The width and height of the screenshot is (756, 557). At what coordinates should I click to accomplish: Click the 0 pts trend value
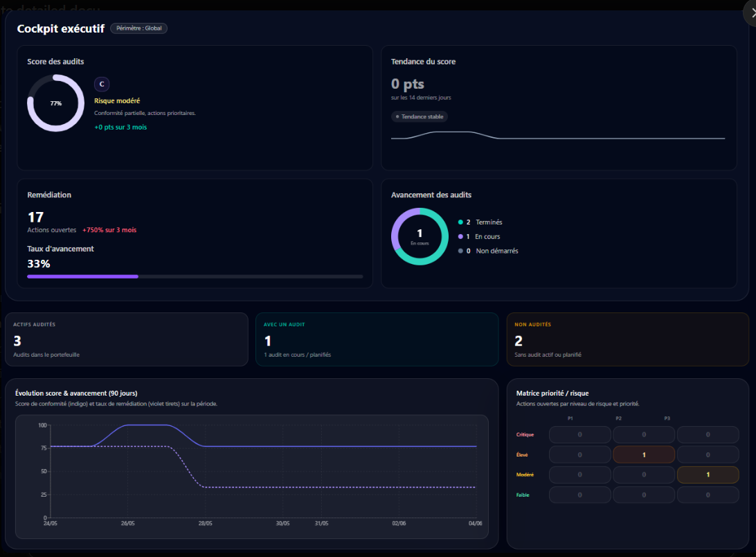(408, 84)
